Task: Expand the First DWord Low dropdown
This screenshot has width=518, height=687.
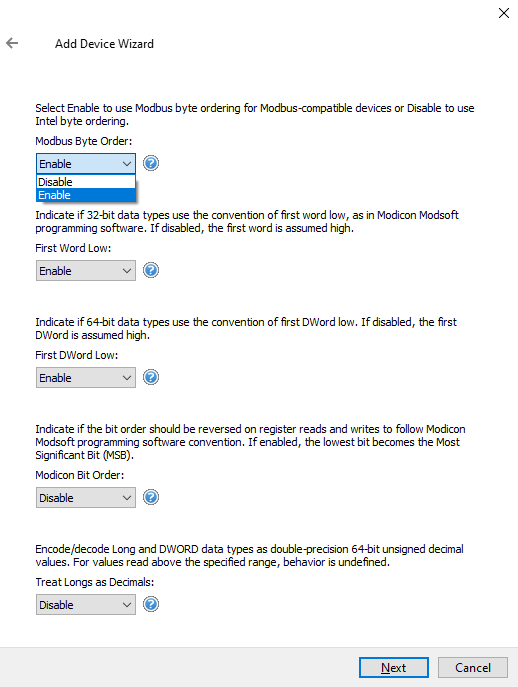Action: click(86, 378)
